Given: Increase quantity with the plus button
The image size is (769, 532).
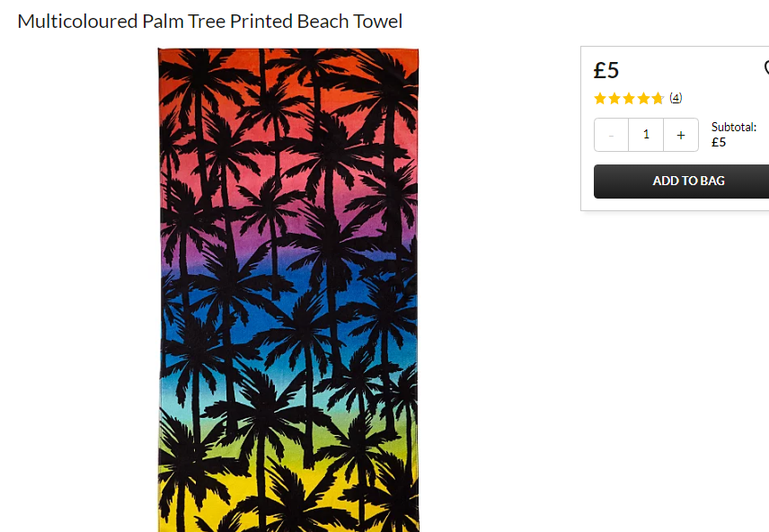Looking at the screenshot, I should tap(681, 135).
